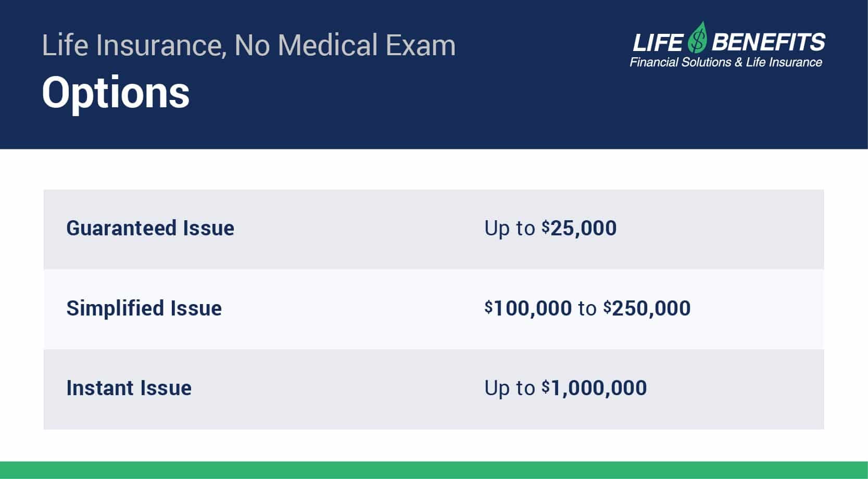Screen dimensions: 868x479
Task: Click the LIFE BENEFITS logo text
Action: (x=729, y=42)
